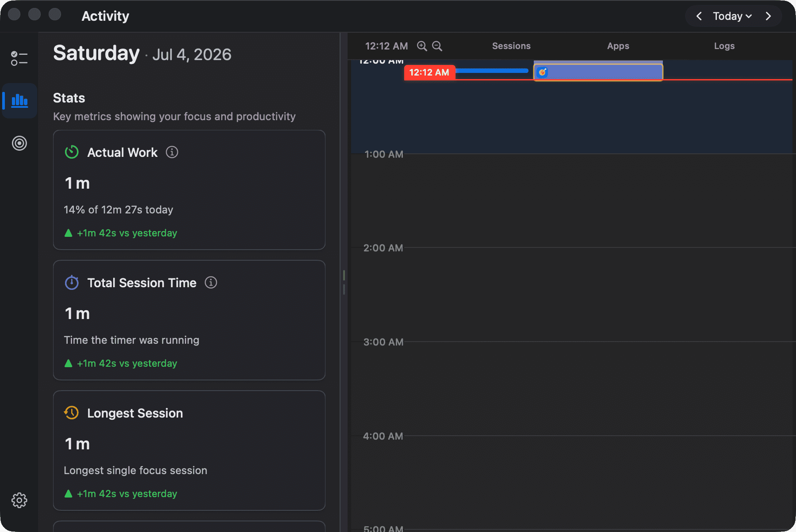This screenshot has width=796, height=532.
Task: Switch to the Sessions column tab
Action: tap(511, 46)
